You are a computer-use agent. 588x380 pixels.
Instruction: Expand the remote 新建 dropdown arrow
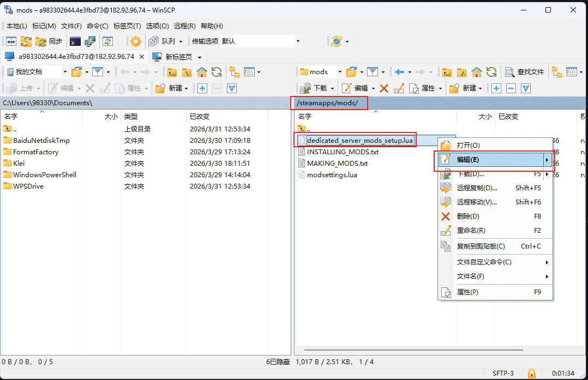[480, 88]
